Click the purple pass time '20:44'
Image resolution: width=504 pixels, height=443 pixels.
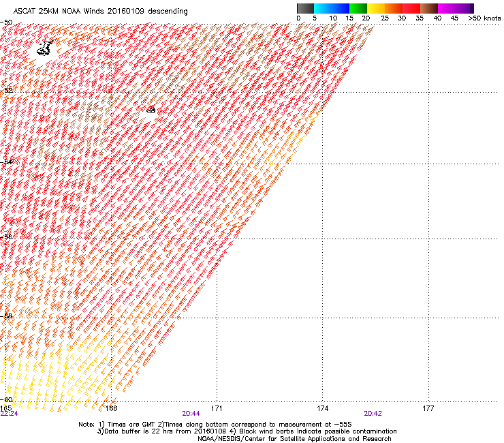coord(191,414)
